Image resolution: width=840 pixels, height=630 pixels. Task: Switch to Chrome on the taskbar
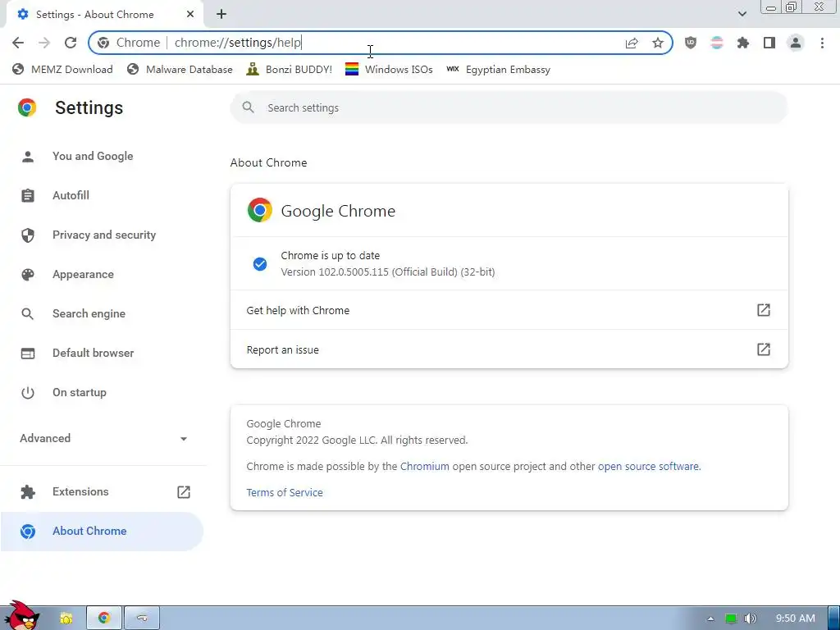click(103, 619)
